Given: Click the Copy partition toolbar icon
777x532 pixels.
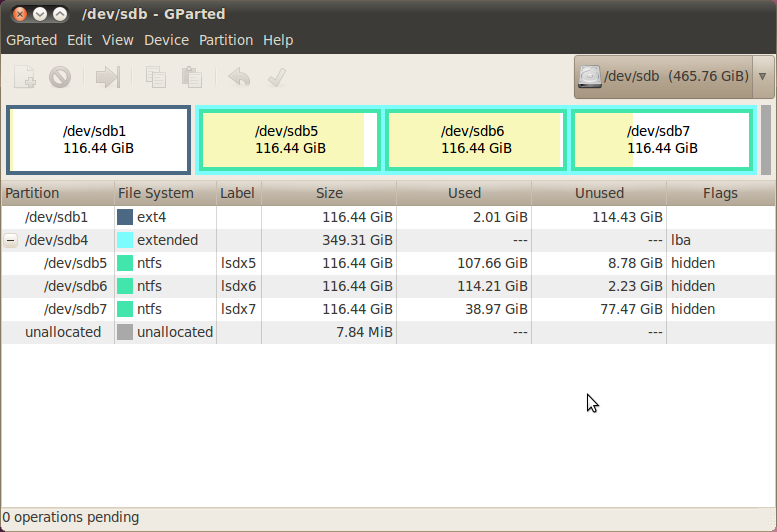Looking at the screenshot, I should tap(156, 77).
